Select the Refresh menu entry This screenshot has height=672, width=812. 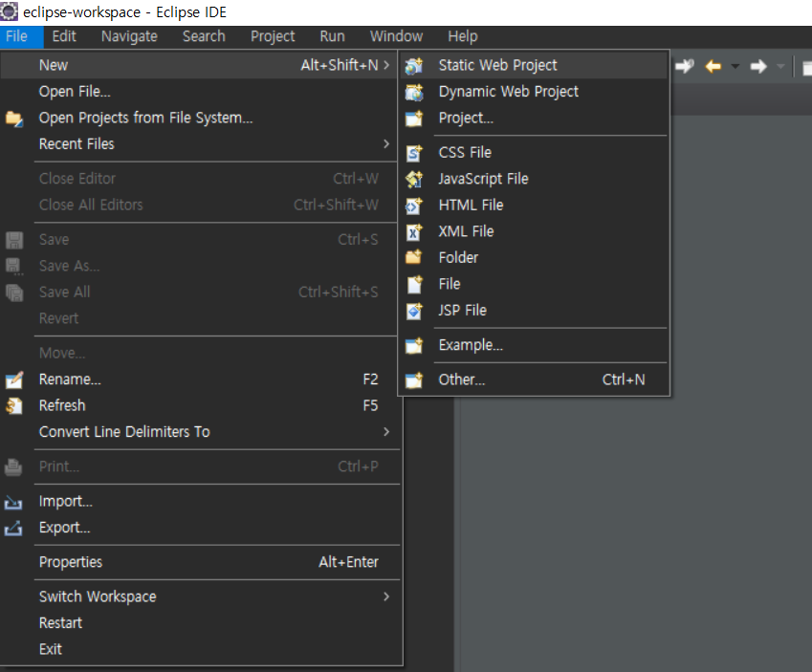(199, 405)
